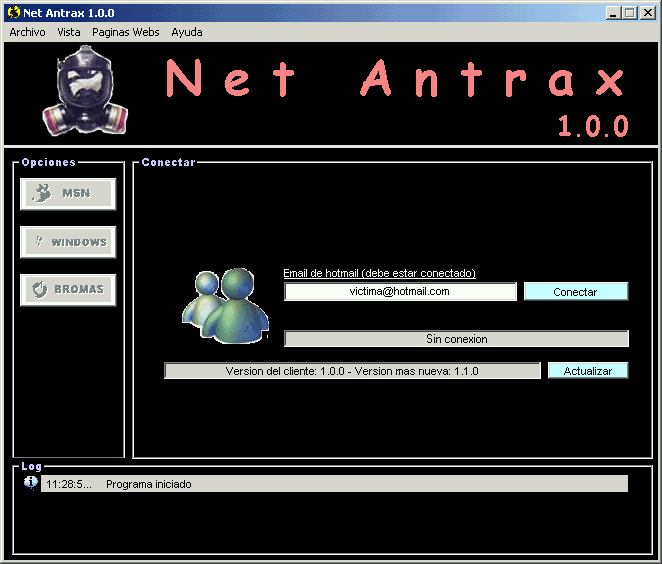The height and width of the screenshot is (564, 662).
Task: Focus the hotmail email input field
Action: [400, 292]
